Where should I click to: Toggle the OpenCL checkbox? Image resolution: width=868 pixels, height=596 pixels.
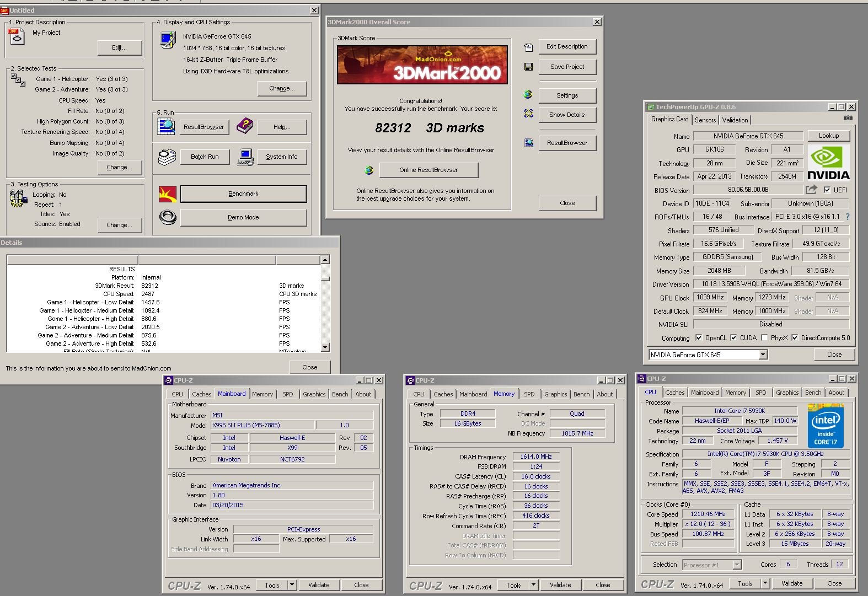[699, 338]
